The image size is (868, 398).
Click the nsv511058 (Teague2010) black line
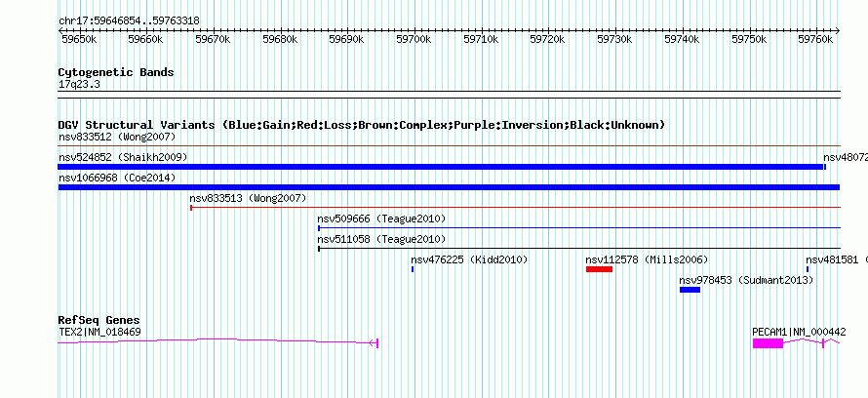tap(579, 249)
